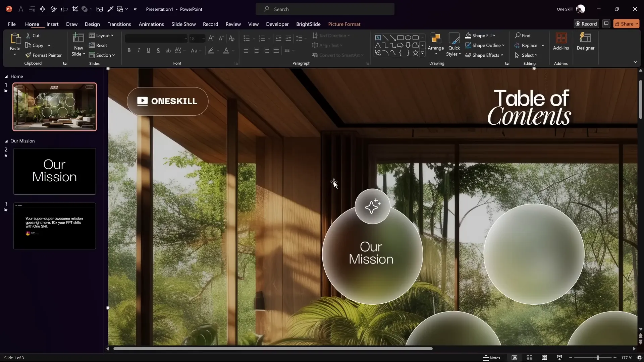The width and height of the screenshot is (644, 362).
Task: Switch to the Insert tab
Action: [52, 24]
